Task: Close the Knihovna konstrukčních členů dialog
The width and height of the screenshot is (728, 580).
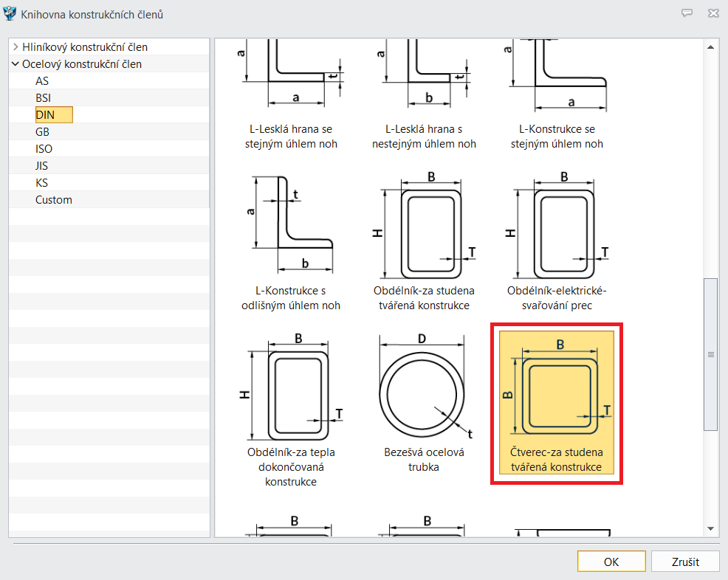Action: [714, 13]
